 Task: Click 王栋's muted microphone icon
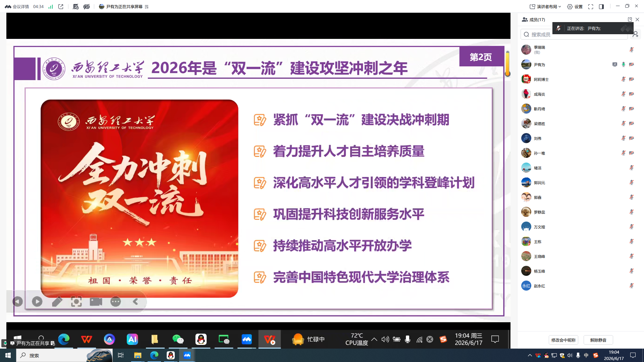pyautogui.click(x=632, y=241)
